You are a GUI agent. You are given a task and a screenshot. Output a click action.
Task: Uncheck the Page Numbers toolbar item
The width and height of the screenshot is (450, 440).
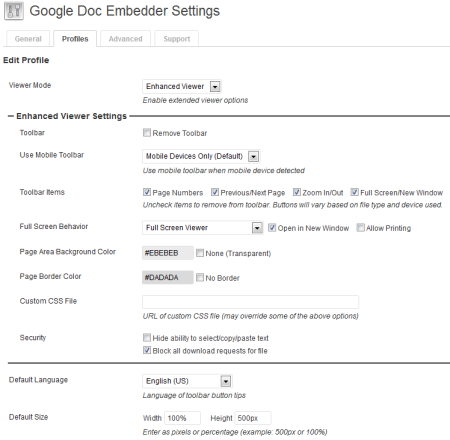(147, 192)
